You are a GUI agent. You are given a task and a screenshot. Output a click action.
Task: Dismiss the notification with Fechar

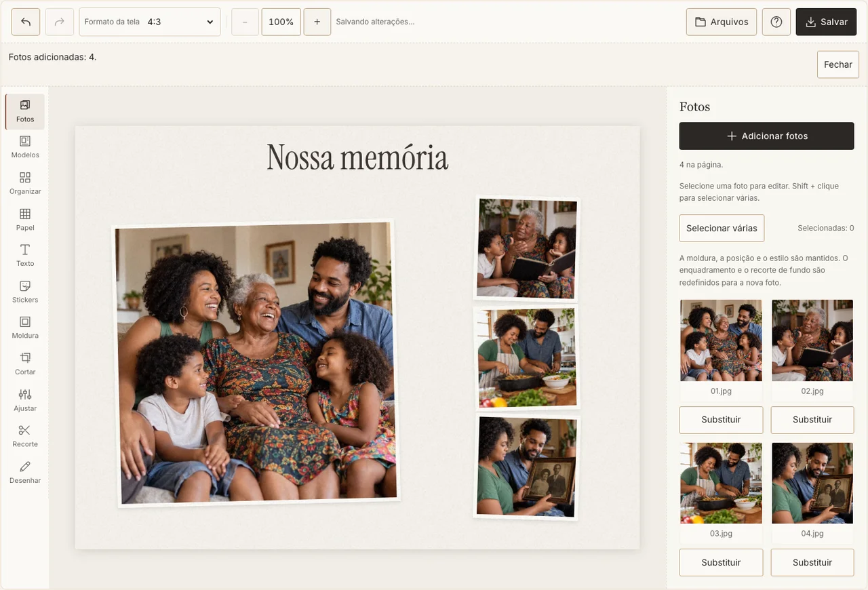click(838, 64)
